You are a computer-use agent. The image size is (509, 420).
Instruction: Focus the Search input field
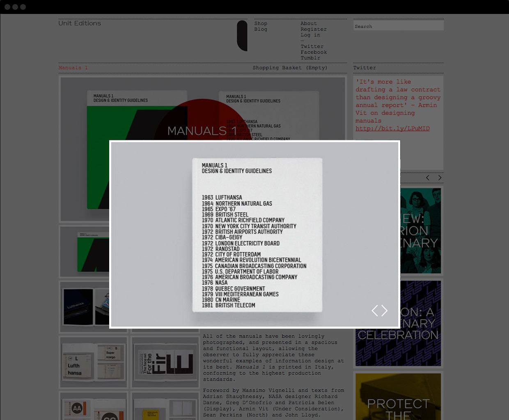coord(399,26)
